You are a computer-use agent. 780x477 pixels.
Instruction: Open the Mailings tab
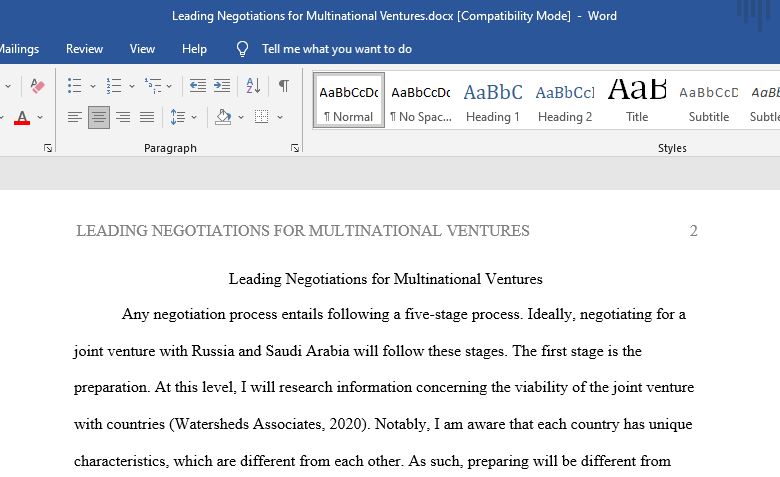click(x=19, y=49)
